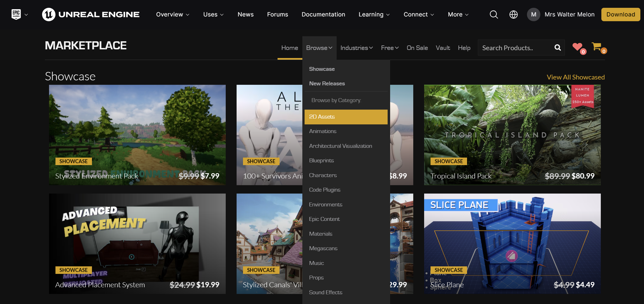Click Slice Plane title text
Viewport: 644px width, 304px height.
click(447, 285)
